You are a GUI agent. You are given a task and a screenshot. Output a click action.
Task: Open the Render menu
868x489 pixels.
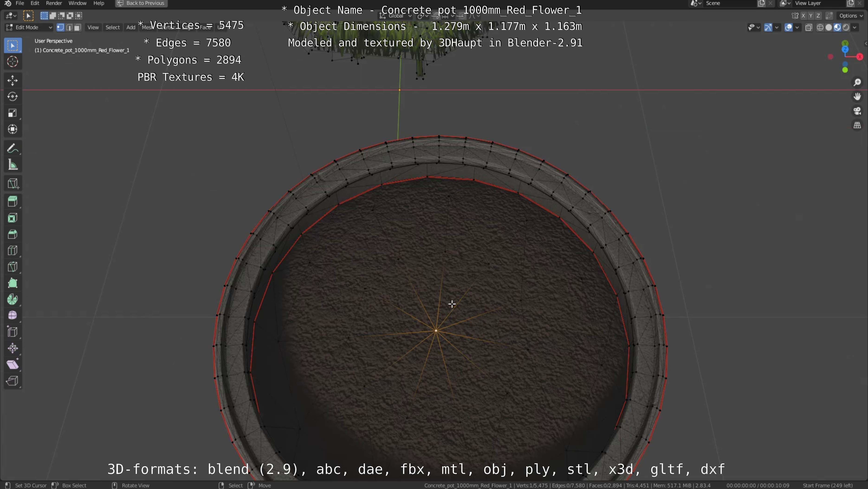[x=54, y=3]
